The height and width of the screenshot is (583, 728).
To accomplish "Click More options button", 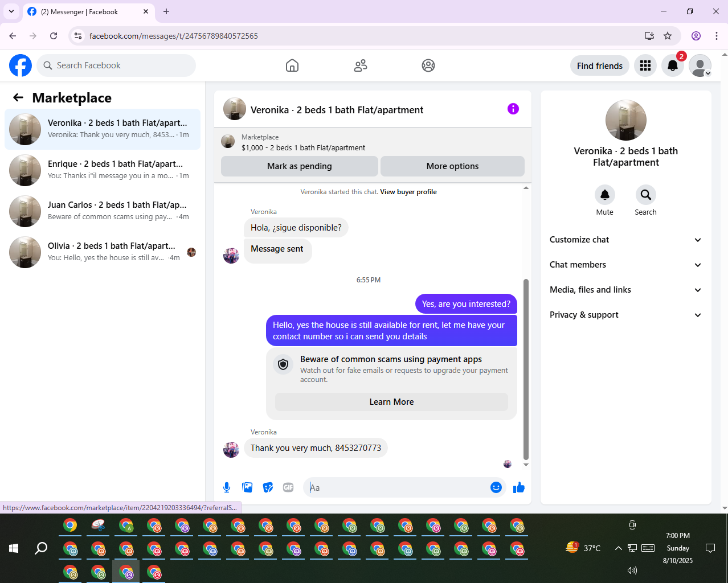I will tap(452, 166).
